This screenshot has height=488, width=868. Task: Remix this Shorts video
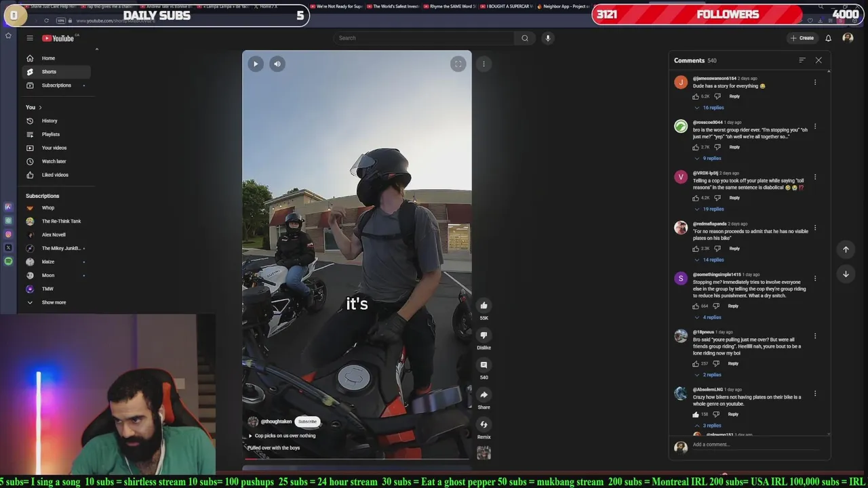coord(484,425)
